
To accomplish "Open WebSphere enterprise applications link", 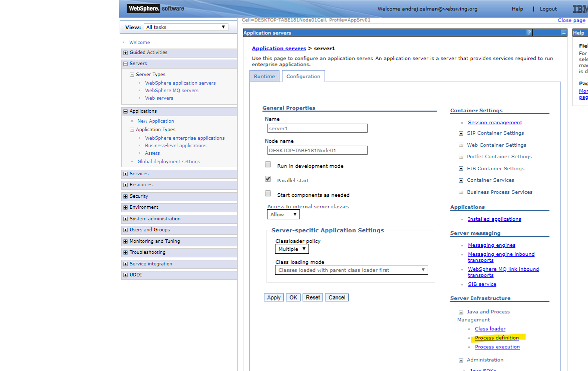I will pyautogui.click(x=185, y=138).
